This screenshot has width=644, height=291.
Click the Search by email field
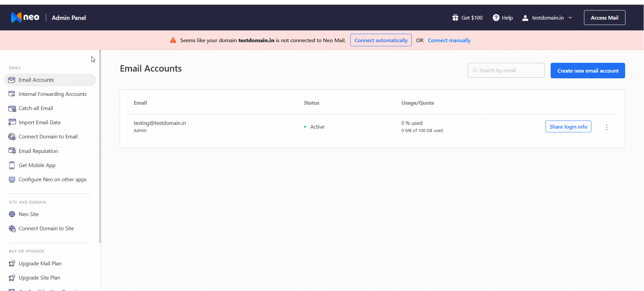coord(506,70)
